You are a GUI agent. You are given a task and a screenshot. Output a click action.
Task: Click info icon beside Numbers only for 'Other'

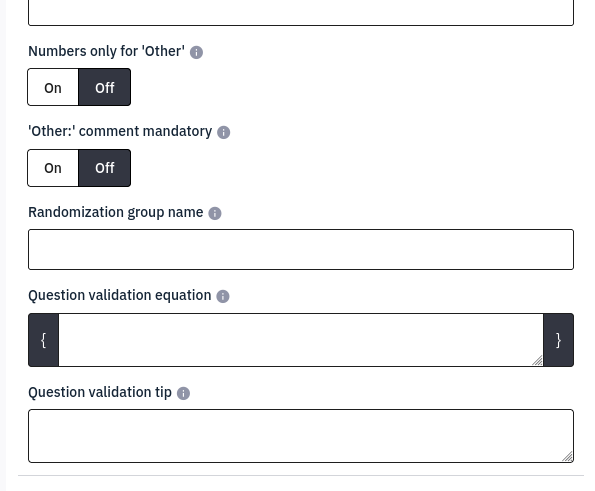tap(196, 52)
